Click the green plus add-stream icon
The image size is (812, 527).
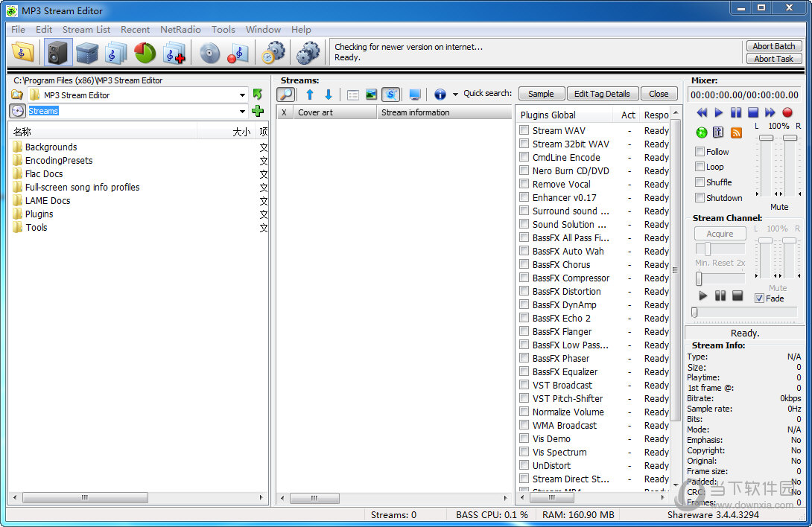point(257,111)
